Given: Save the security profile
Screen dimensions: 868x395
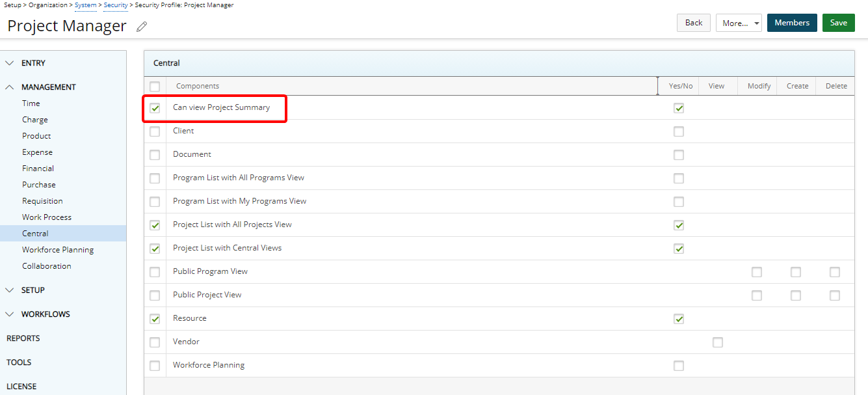Looking at the screenshot, I should [x=839, y=23].
